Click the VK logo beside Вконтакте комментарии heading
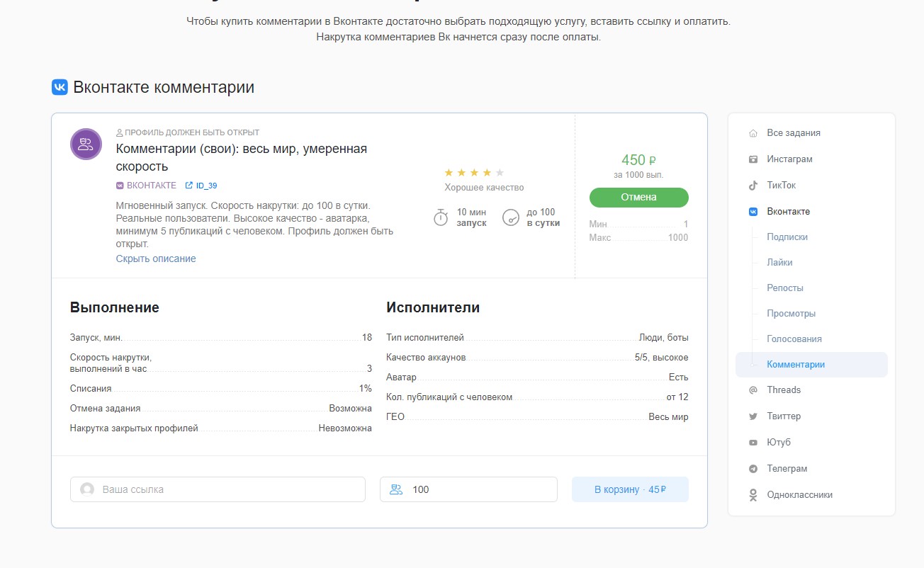Screen dimensions: 924x568 60,87
